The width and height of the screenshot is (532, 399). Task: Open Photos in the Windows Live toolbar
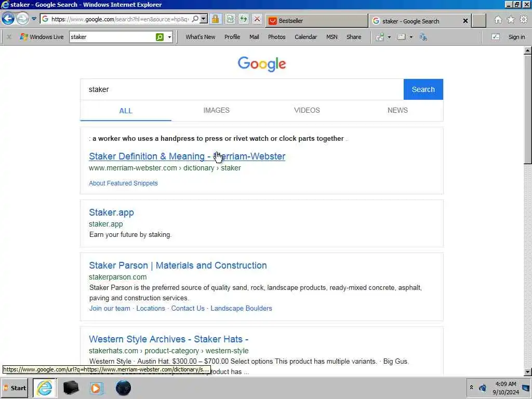(276, 37)
